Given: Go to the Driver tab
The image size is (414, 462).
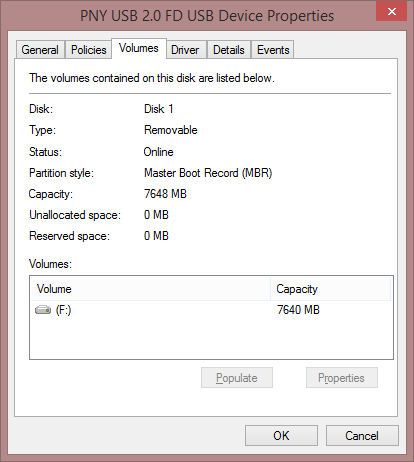Looking at the screenshot, I should click(x=185, y=50).
